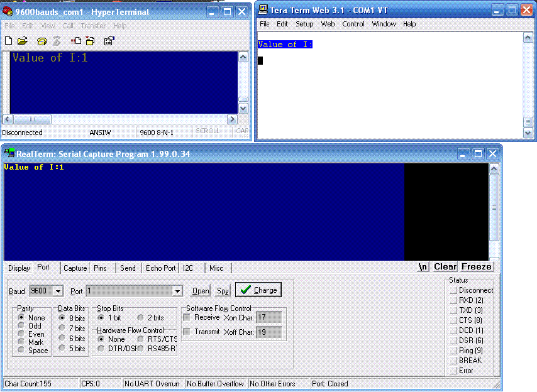This screenshot has width=537, height=392.
Task: Enable Receive software flow control checkbox
Action: tap(187, 317)
